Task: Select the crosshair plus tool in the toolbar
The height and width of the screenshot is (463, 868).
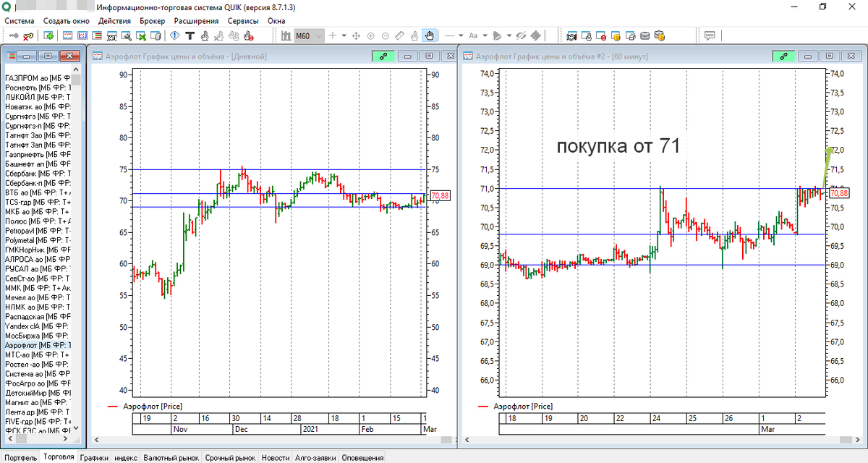Action: (332, 35)
